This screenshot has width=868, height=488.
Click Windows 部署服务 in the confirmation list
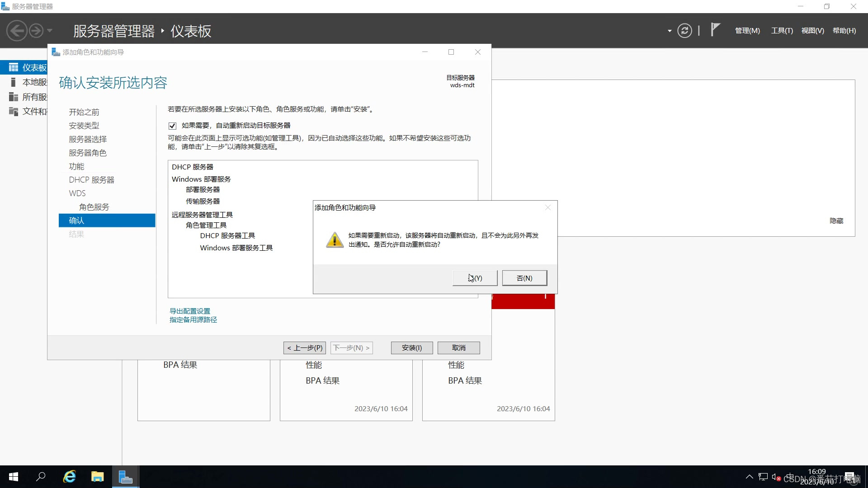coord(201,179)
